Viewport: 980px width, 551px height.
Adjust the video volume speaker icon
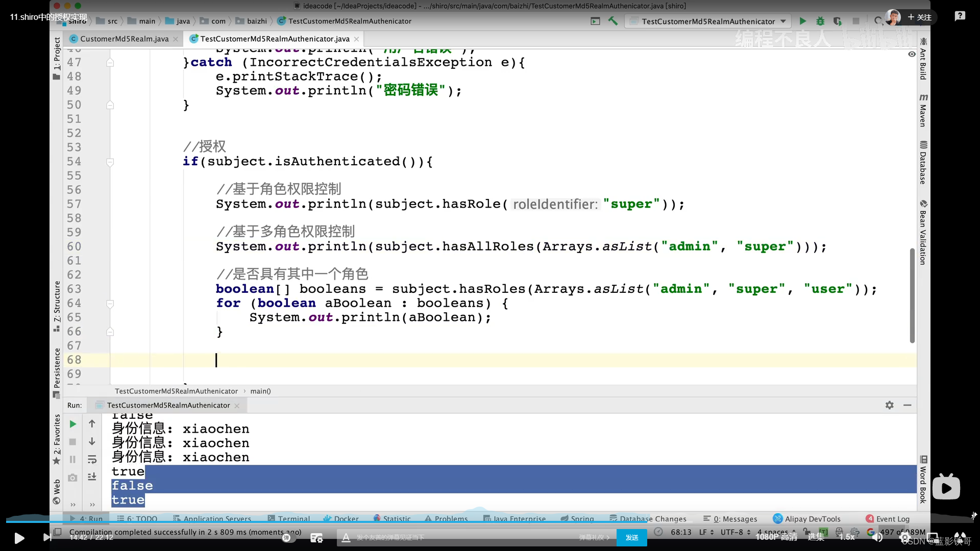(x=877, y=537)
